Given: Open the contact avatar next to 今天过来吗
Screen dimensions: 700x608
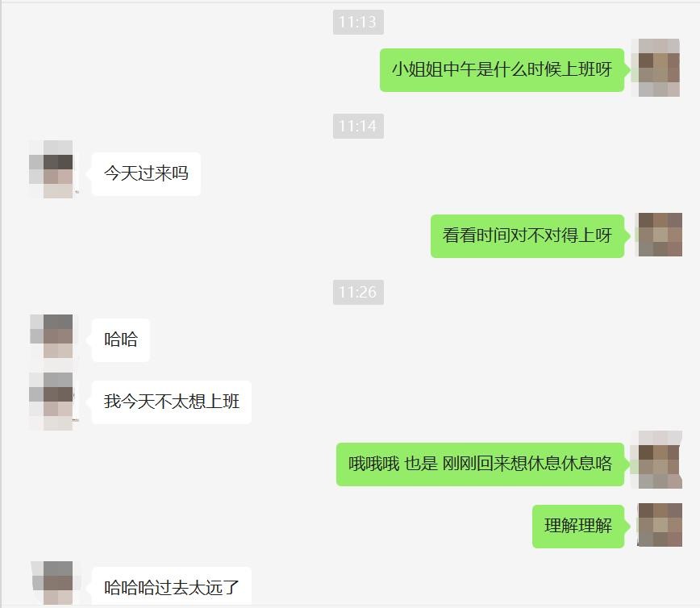Looking at the screenshot, I should pos(51,169).
